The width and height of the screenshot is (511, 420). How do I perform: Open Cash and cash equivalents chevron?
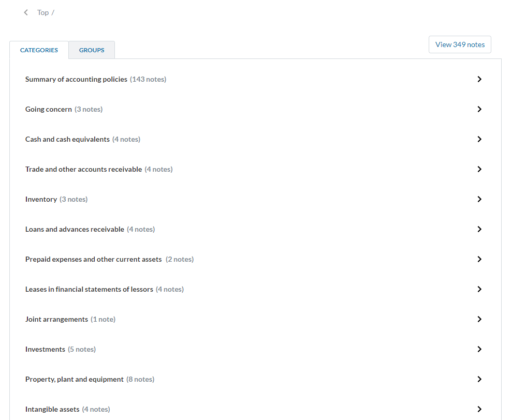click(x=479, y=139)
